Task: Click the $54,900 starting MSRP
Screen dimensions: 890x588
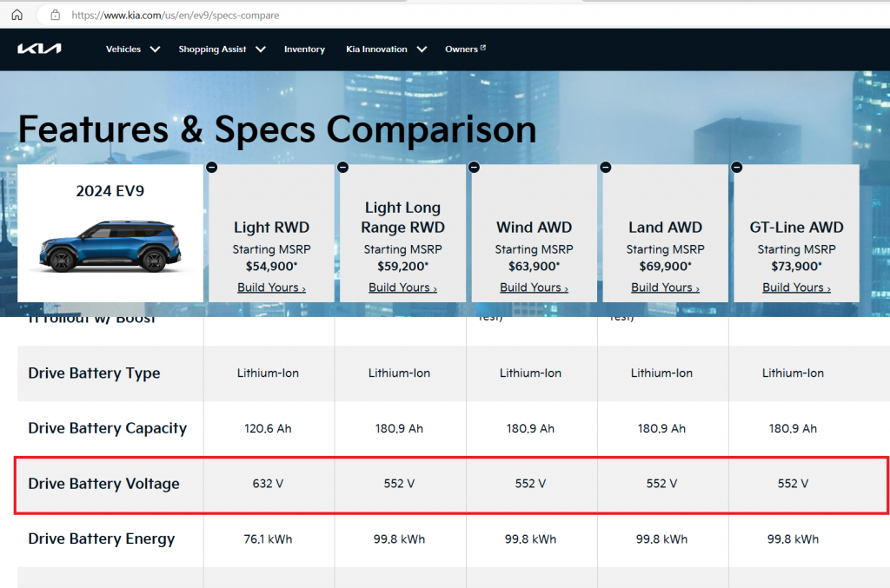Action: point(271,266)
